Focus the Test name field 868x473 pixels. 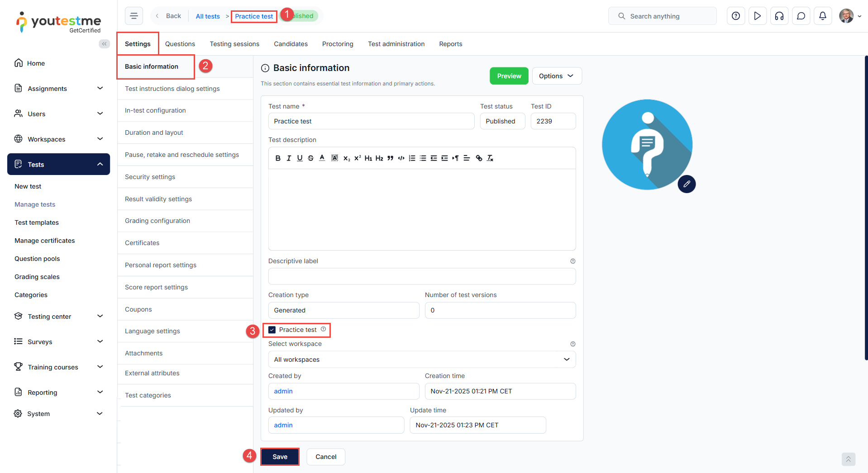(x=371, y=121)
